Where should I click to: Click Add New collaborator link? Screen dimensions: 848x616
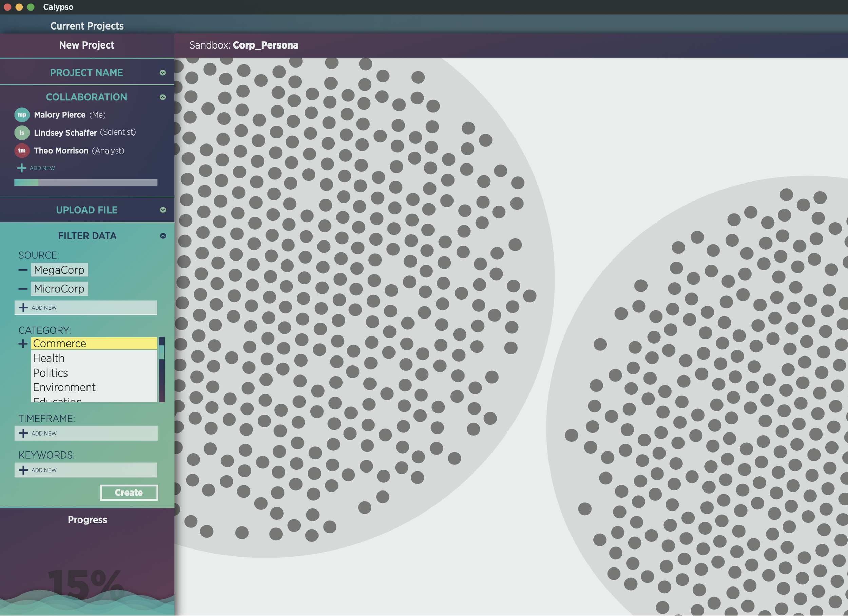42,168
